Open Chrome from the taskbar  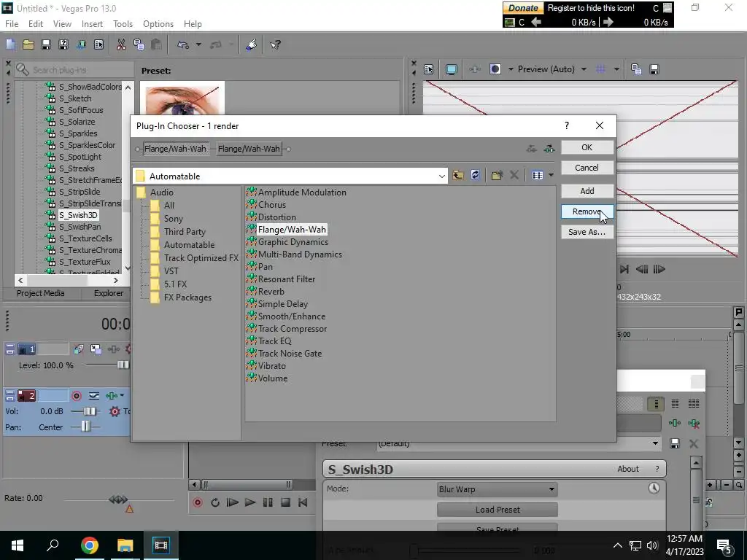[x=89, y=545]
